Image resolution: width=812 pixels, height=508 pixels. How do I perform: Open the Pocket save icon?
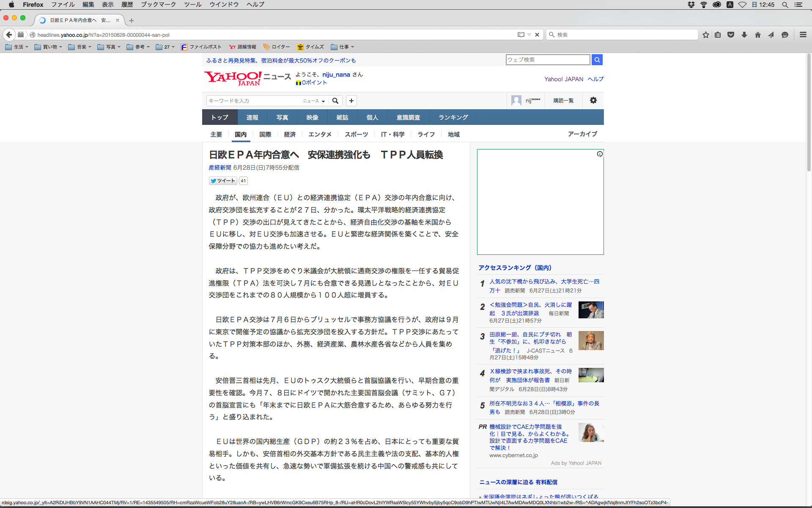coord(731,35)
